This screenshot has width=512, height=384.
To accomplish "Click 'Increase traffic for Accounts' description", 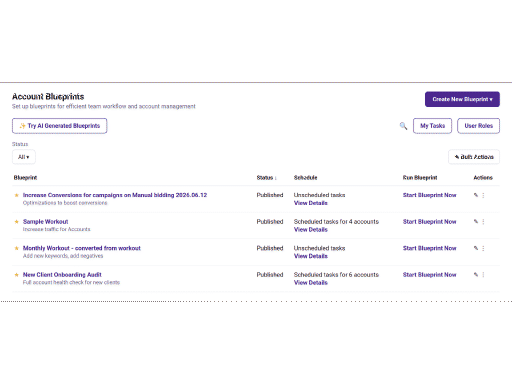I will [57, 229].
